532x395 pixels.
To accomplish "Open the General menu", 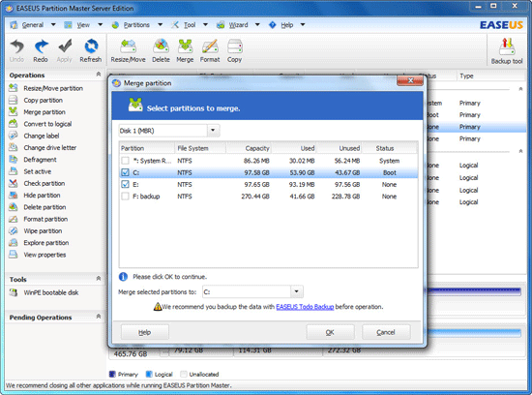I will [33, 25].
